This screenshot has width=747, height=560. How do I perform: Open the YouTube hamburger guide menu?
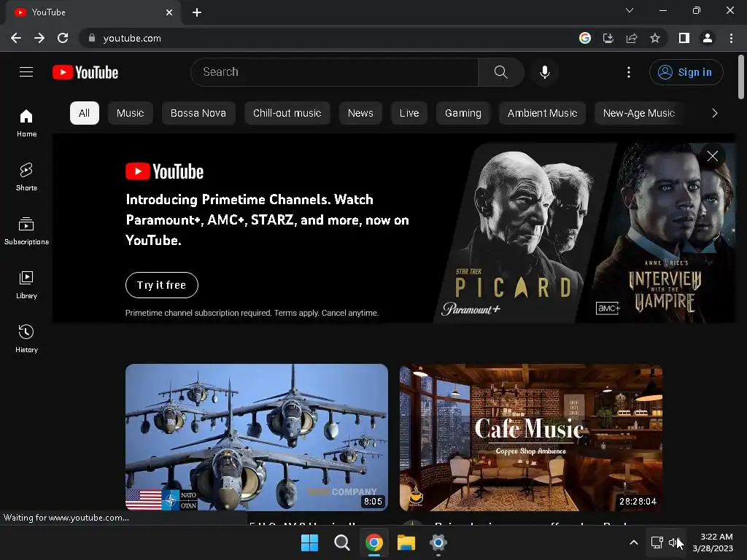26,72
